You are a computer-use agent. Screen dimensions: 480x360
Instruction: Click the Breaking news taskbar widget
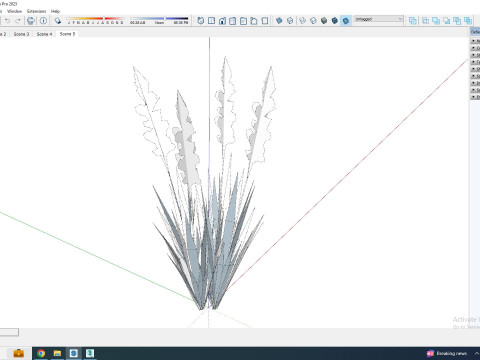pyautogui.click(x=447, y=353)
